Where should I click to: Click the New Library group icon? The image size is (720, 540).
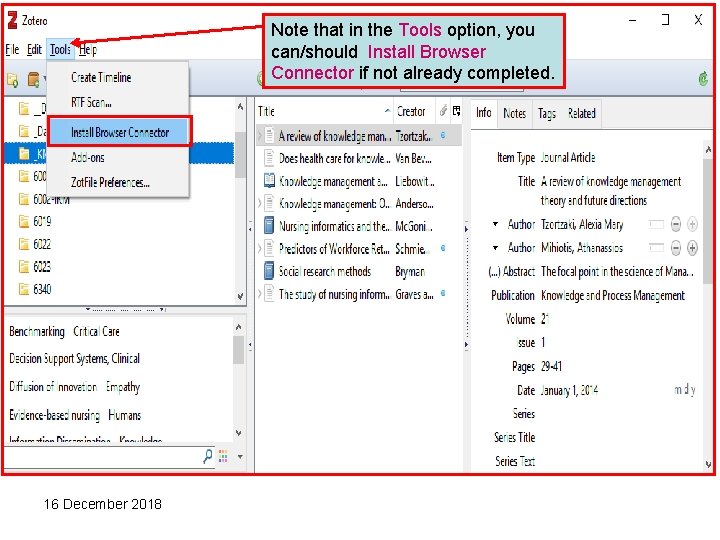click(x=34, y=79)
